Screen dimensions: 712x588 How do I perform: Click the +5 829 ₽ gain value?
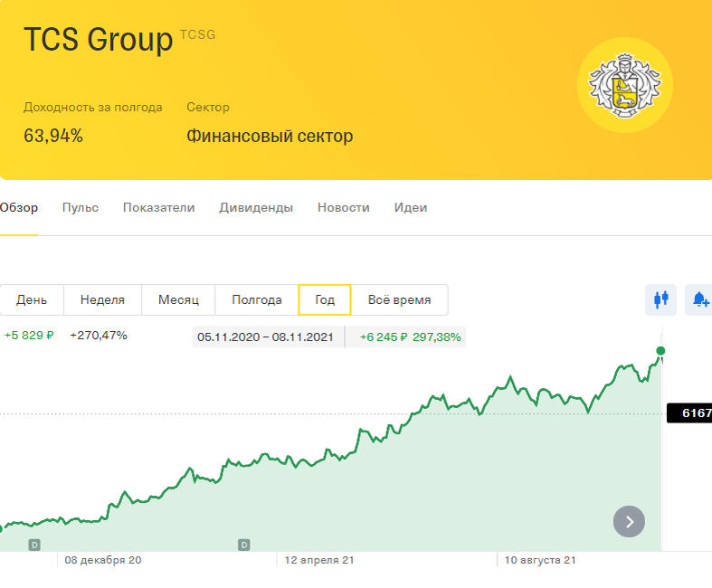click(29, 336)
